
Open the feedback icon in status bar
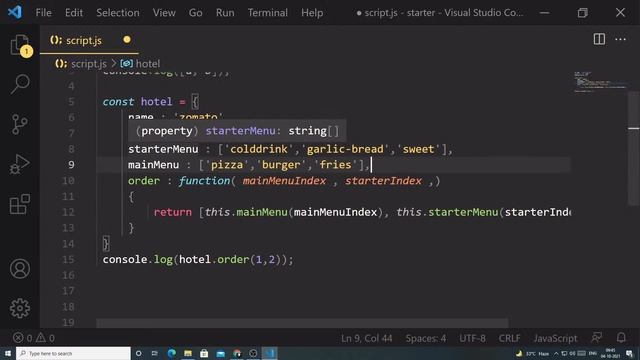(x=597, y=338)
